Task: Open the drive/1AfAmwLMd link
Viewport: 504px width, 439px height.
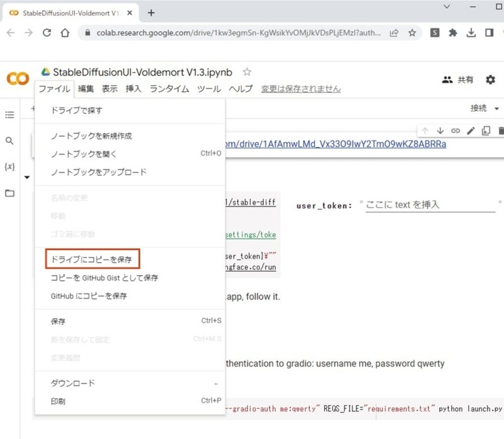Action: 336,144
